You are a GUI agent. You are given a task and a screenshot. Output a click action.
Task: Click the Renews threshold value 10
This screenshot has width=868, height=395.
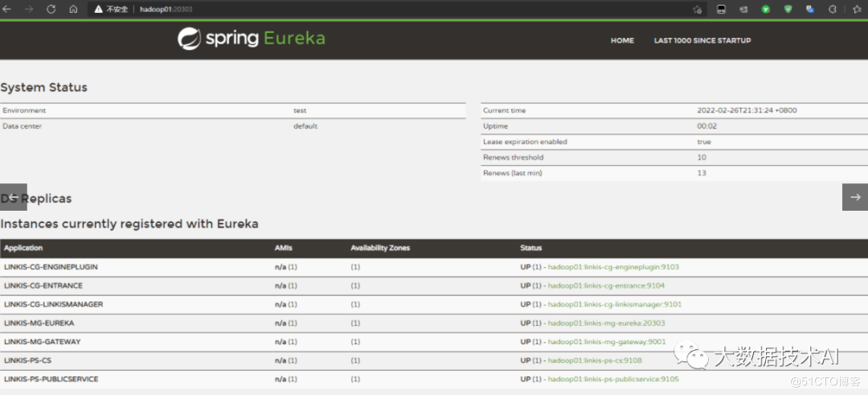point(702,158)
